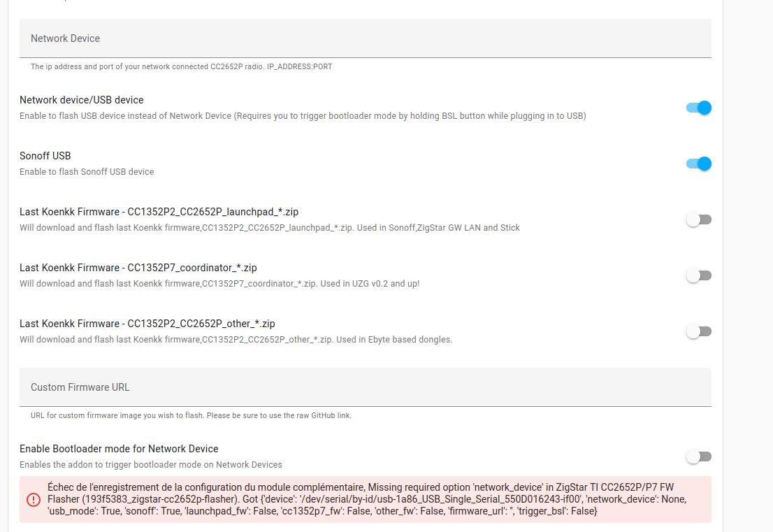Screen dimensions: 773x532
Task: Enable CC1352P2_CC2652P_launchpad firmware toggle
Action: pyautogui.click(x=698, y=220)
